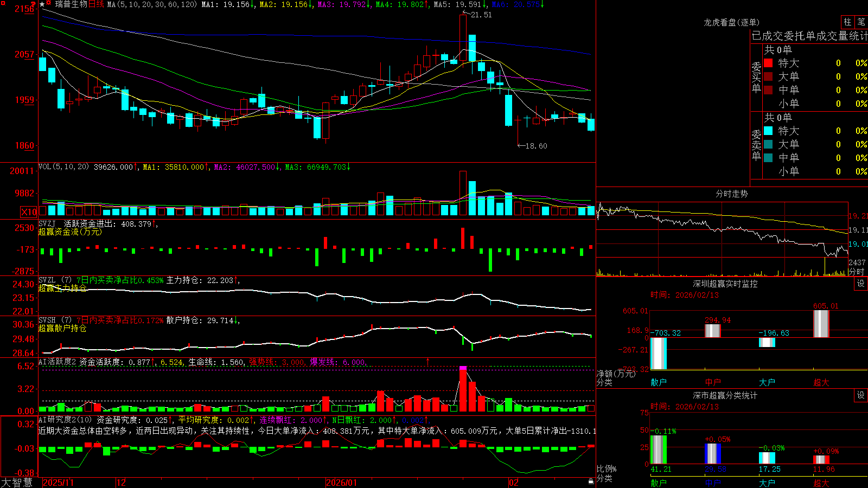Select 散户 category under 深圳超赢实时监控 chart
Viewport: 868px width, 488px height.
coord(659,382)
